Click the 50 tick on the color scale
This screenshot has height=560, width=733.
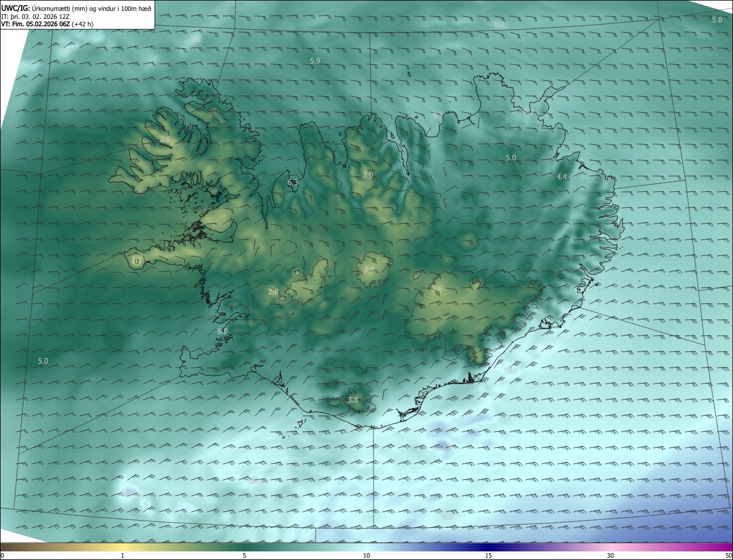pyautogui.click(x=728, y=555)
